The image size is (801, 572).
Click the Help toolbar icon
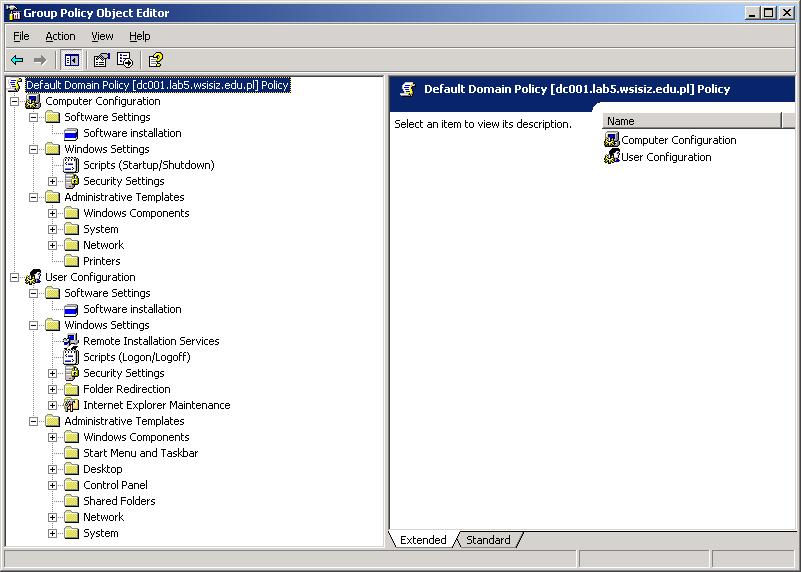click(x=155, y=60)
